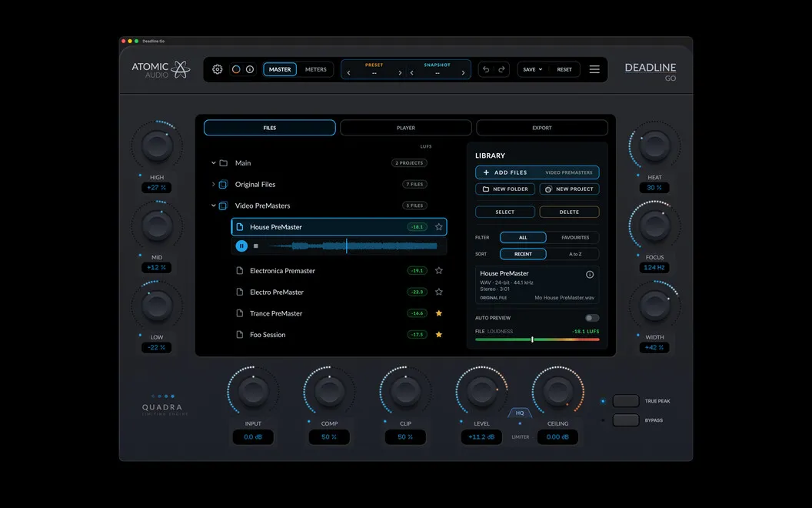The image size is (812, 508).
Task: Collapse the Main folder
Action: tap(213, 162)
